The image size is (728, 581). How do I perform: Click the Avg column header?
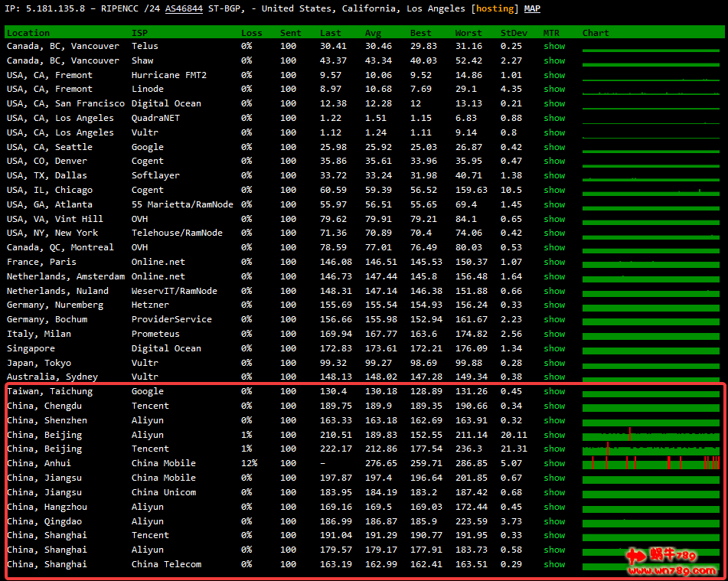[x=373, y=33]
